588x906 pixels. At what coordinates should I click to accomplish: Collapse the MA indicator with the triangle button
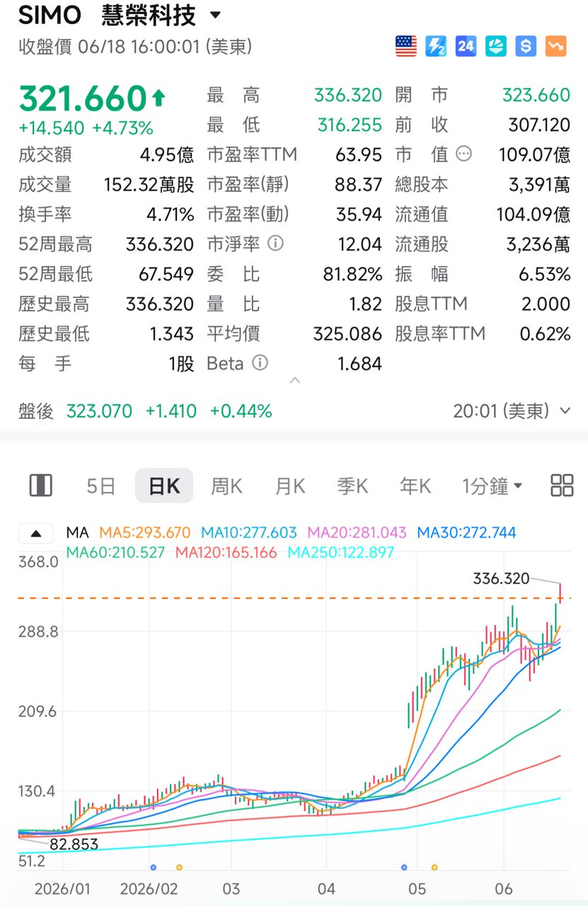36,533
